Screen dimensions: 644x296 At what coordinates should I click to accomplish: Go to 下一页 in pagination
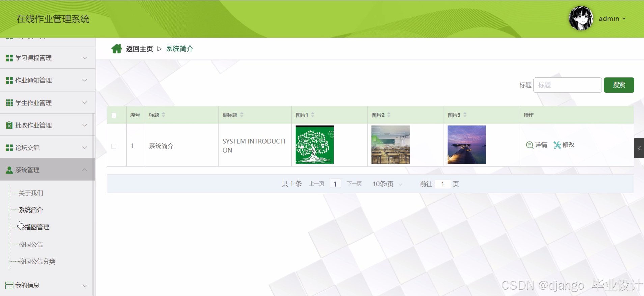tap(354, 184)
